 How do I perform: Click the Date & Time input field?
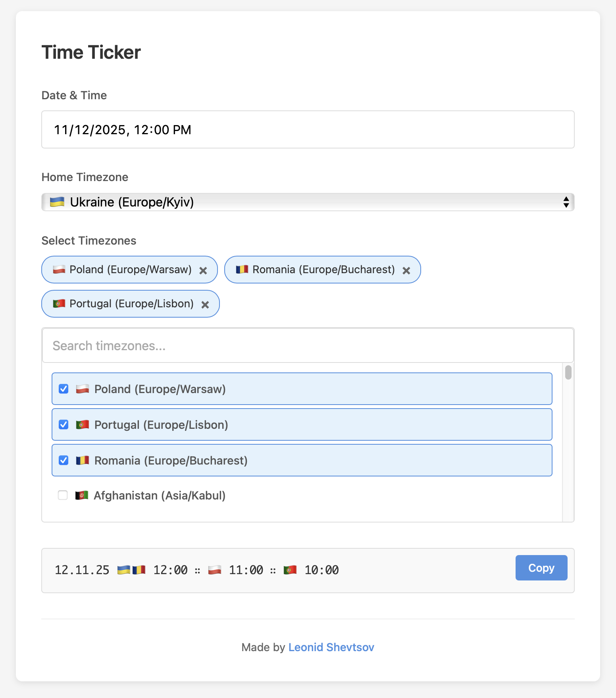pyautogui.click(x=308, y=129)
